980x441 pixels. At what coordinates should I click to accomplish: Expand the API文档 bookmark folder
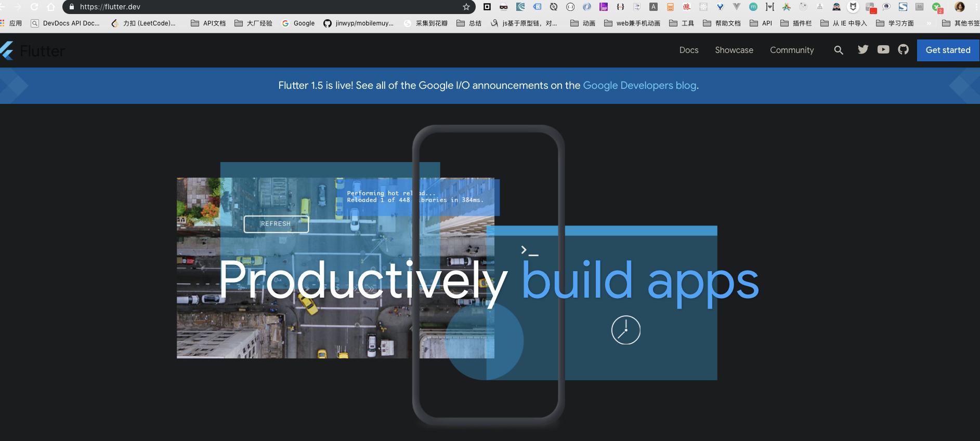[x=208, y=23]
